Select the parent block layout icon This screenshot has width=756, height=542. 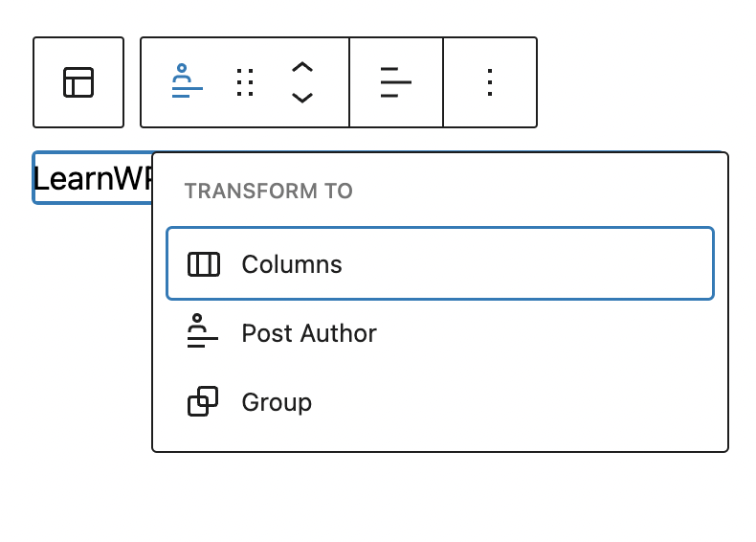click(x=78, y=82)
